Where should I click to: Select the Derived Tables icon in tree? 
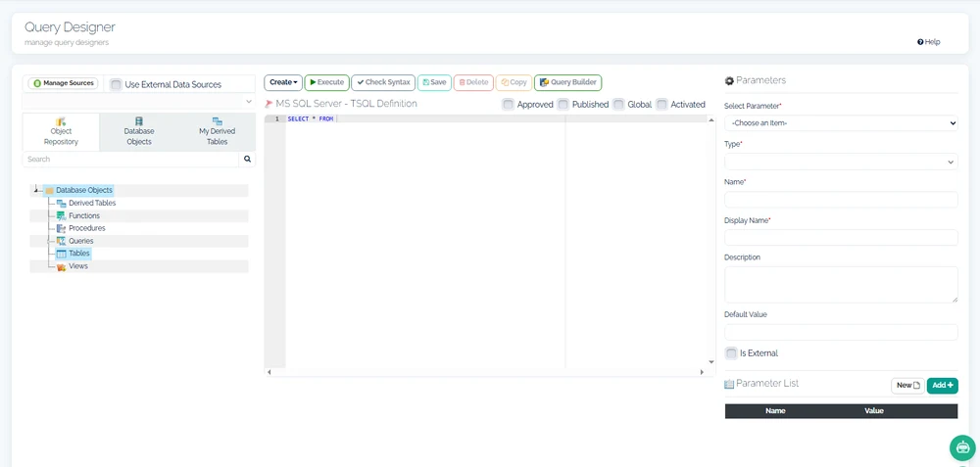pos(61,203)
